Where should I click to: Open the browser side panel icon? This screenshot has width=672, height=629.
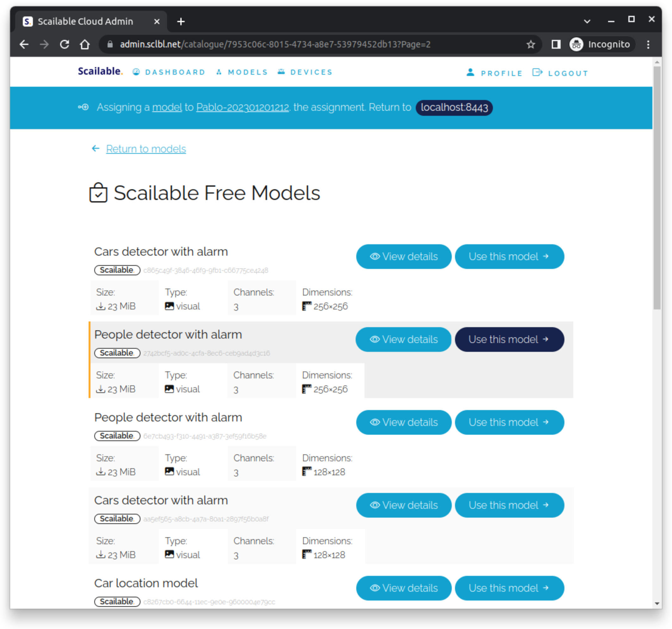(556, 44)
